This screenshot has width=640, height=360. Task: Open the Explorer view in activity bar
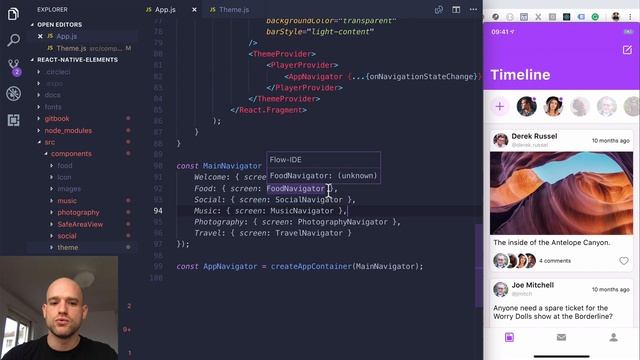click(x=13, y=14)
